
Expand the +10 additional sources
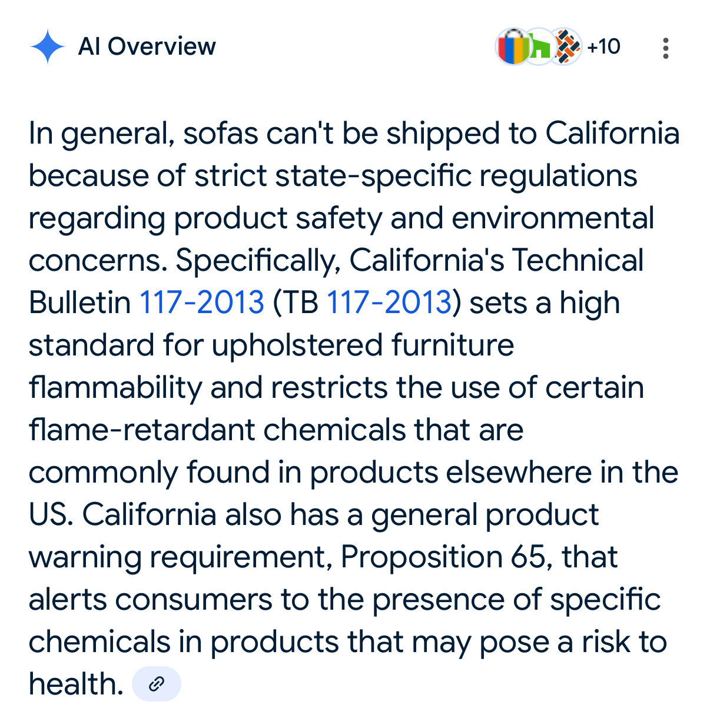(603, 46)
